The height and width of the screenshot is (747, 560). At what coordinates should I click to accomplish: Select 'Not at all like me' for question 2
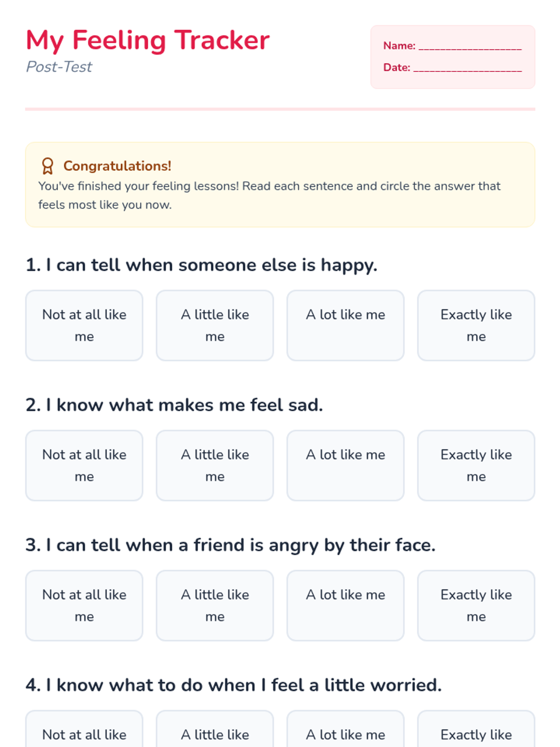[84, 465]
